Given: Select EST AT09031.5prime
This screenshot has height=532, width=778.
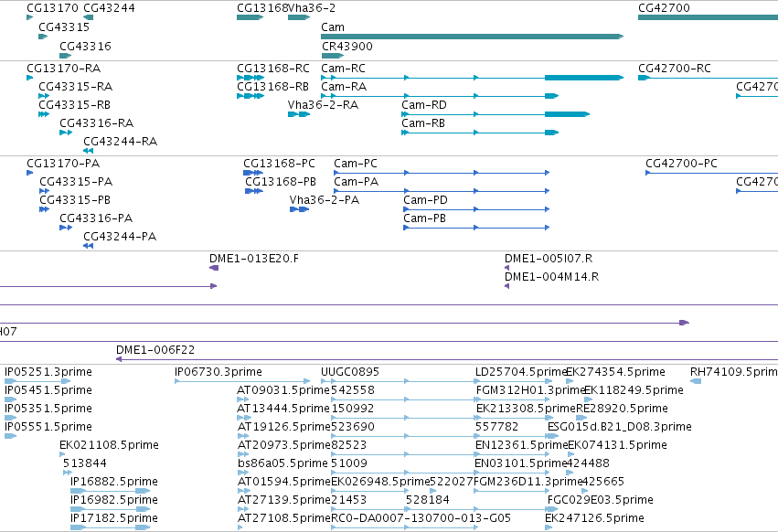Looking at the screenshot, I should [283, 390].
